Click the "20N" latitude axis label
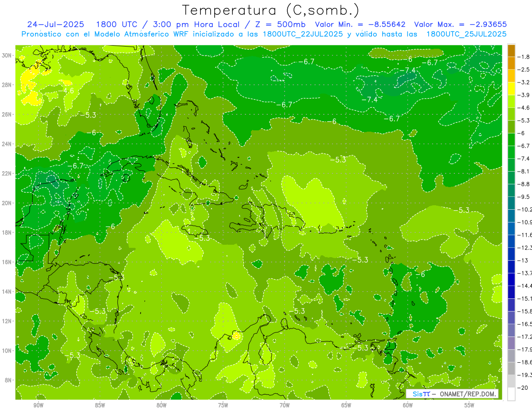Screen dimensions: 532x411 click(7, 203)
